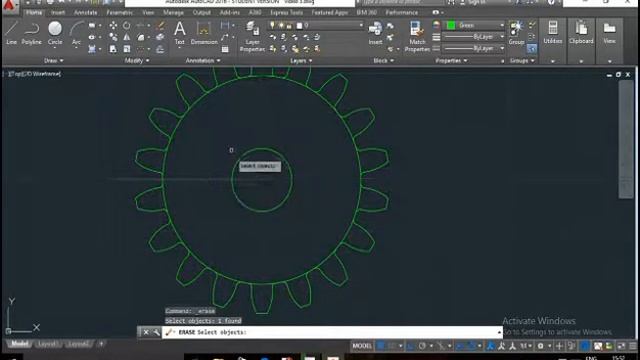Expand the Draw panel
The image size is (640, 360).
(x=53, y=60)
